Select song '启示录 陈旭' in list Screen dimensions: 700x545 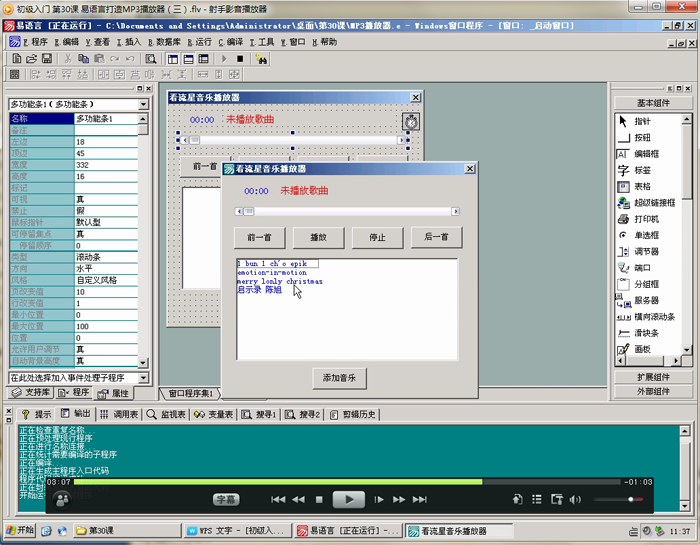(x=259, y=290)
